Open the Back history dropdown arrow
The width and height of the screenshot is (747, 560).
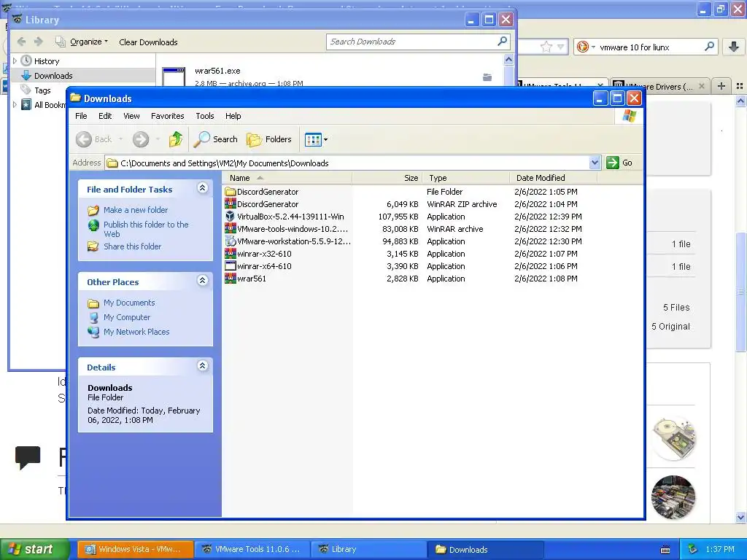(x=120, y=139)
